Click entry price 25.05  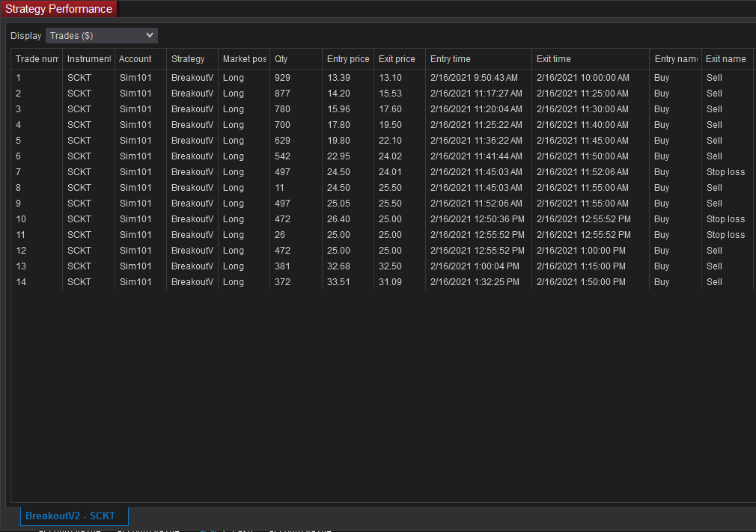[x=338, y=204]
